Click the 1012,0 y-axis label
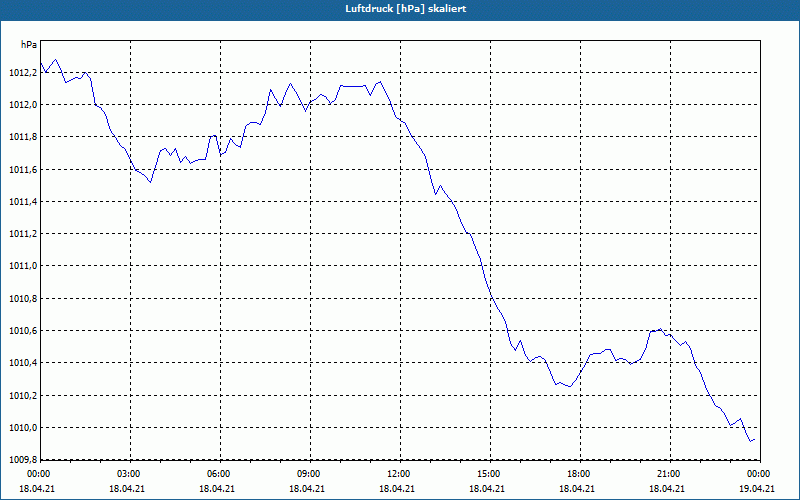This screenshot has height=500, width=800. click(23, 105)
